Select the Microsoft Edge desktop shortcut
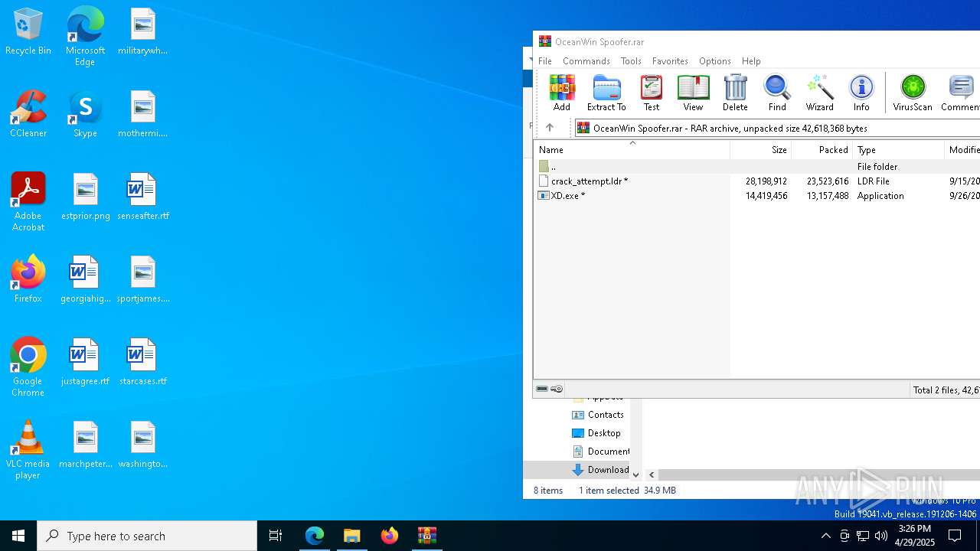 coord(85,37)
